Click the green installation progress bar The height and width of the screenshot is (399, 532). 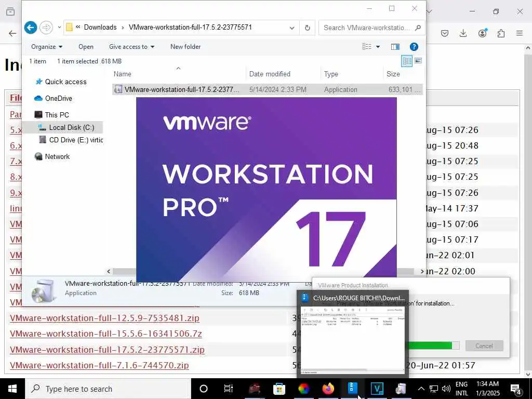click(433, 345)
